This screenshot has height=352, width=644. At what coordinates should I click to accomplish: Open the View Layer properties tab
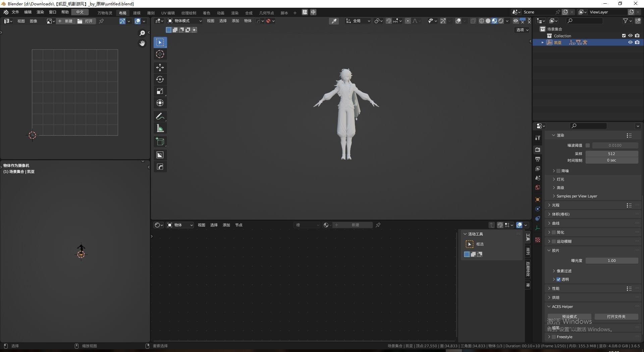pyautogui.click(x=538, y=168)
